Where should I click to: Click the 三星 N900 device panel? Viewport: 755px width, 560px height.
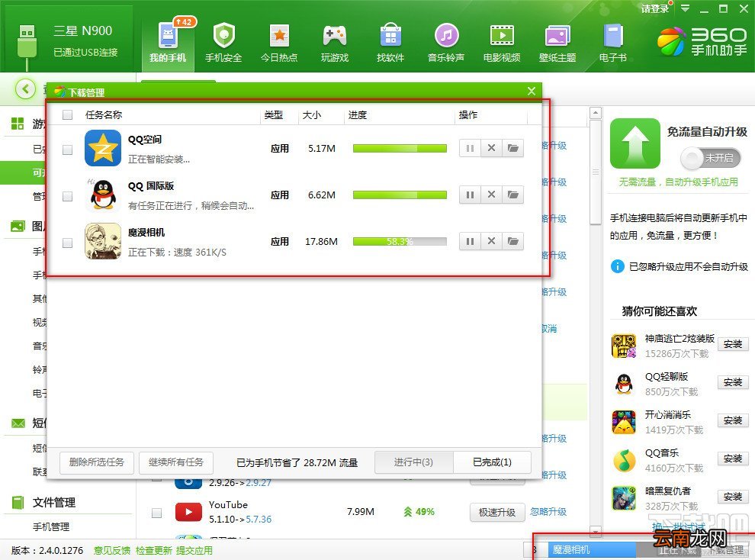coord(67,40)
